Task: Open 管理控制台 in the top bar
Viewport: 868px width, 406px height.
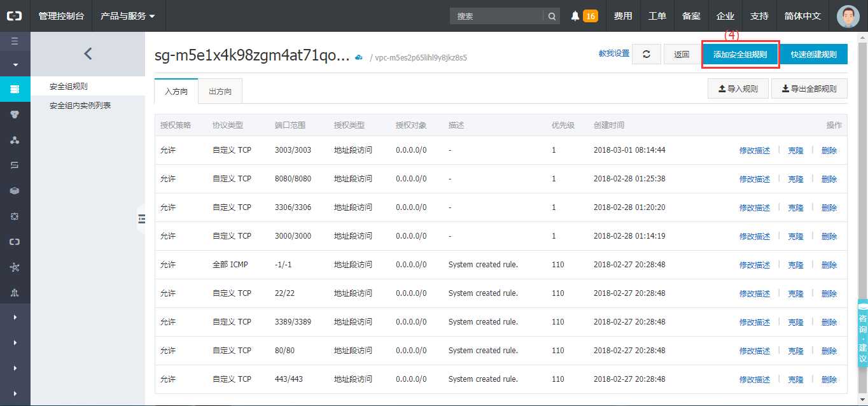Action: 61,16
